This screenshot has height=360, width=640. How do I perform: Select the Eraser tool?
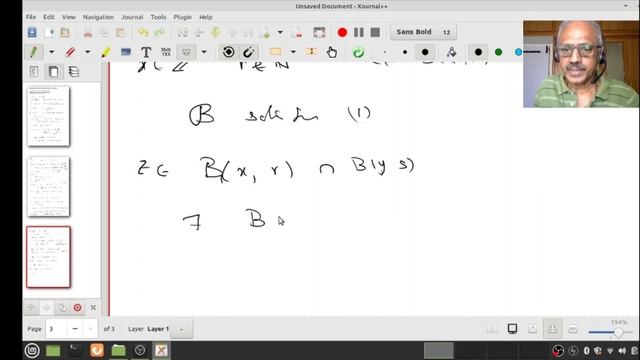point(70,52)
